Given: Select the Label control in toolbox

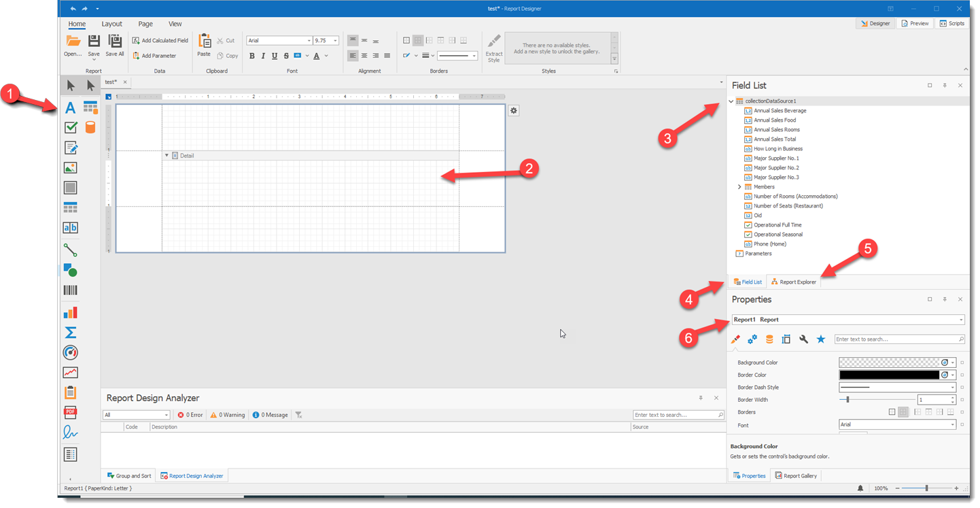Looking at the screenshot, I should pos(70,107).
